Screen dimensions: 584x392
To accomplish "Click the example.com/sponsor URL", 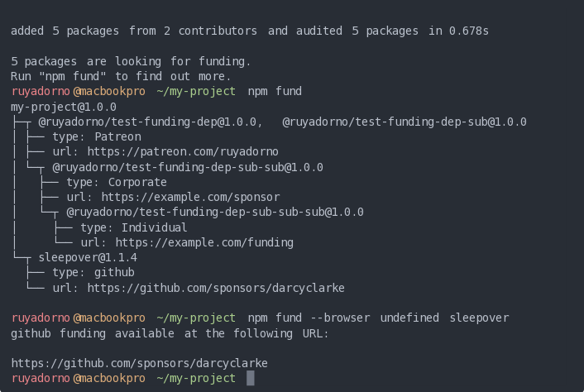I will click(x=190, y=197).
